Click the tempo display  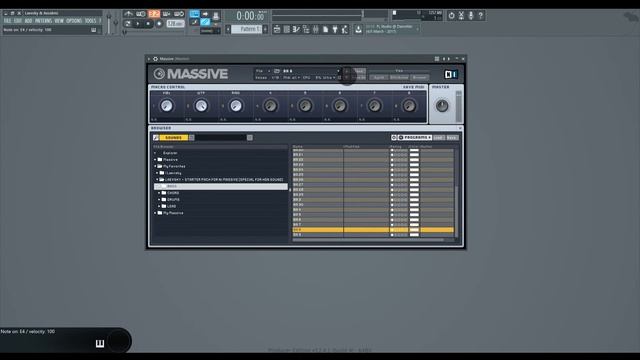[x=176, y=24]
